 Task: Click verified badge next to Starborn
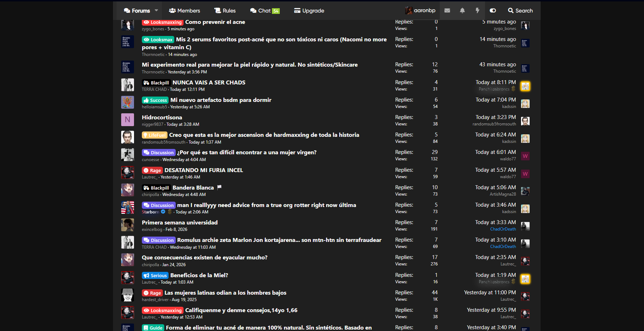[163, 212]
